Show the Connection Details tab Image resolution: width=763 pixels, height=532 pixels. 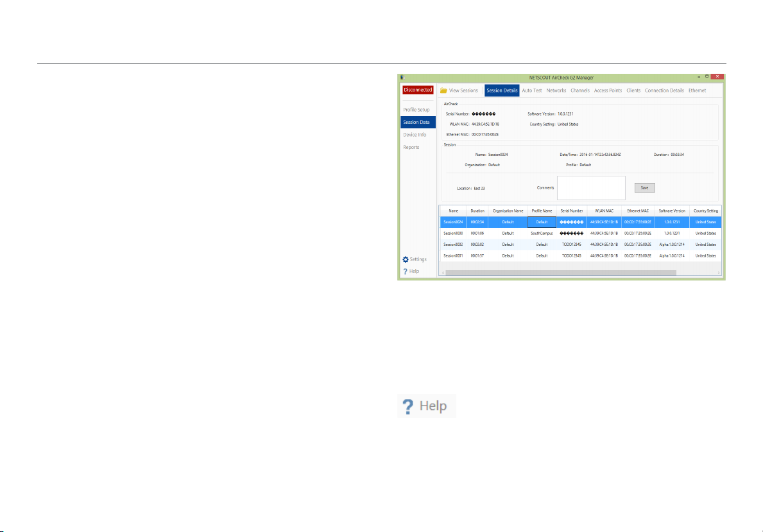pyautogui.click(x=664, y=90)
